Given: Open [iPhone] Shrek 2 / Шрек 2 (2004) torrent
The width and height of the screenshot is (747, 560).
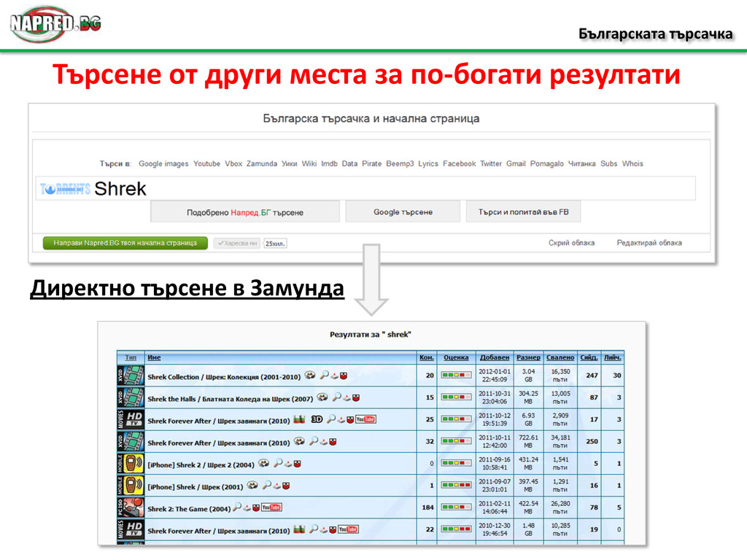Looking at the screenshot, I should 201,464.
